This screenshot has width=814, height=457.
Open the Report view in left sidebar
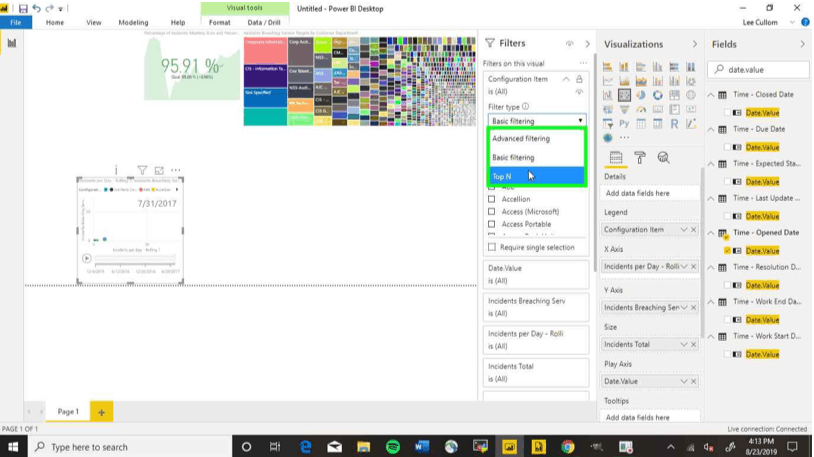pyautogui.click(x=11, y=43)
